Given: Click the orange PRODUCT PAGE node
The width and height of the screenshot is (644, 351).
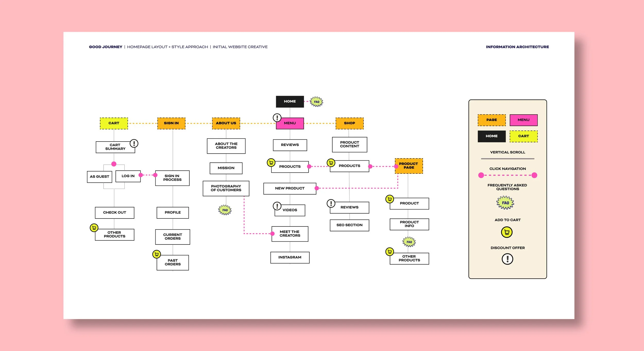Looking at the screenshot, I should (409, 166).
